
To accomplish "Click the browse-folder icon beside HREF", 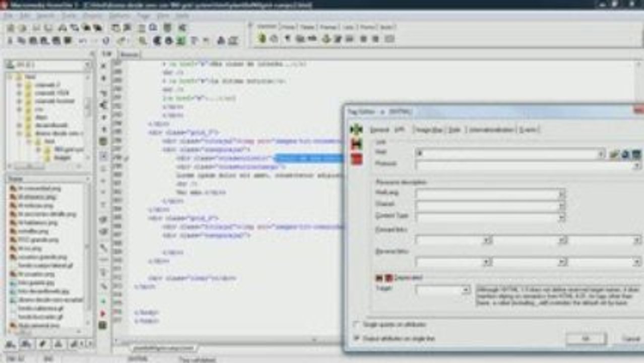I will click(613, 154).
